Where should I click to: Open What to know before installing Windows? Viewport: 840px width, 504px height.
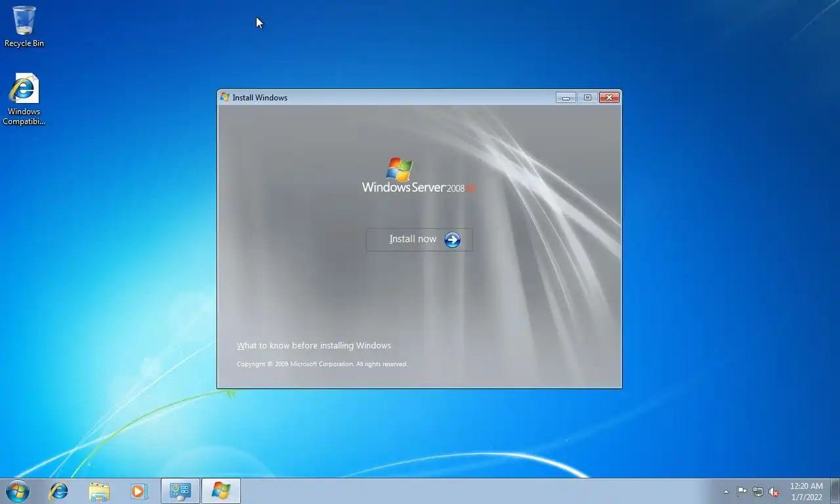(x=314, y=346)
